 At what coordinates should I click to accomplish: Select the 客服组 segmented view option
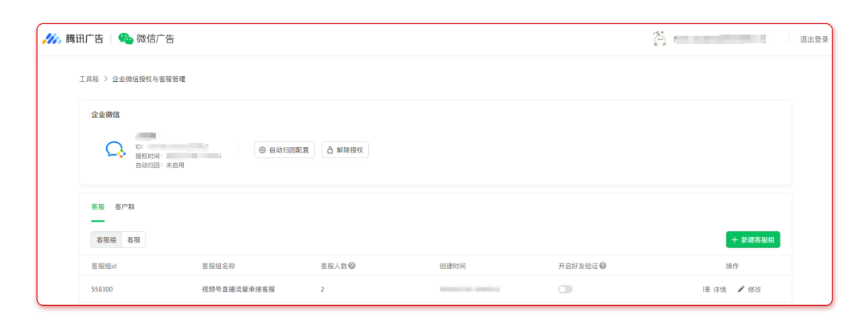click(107, 240)
